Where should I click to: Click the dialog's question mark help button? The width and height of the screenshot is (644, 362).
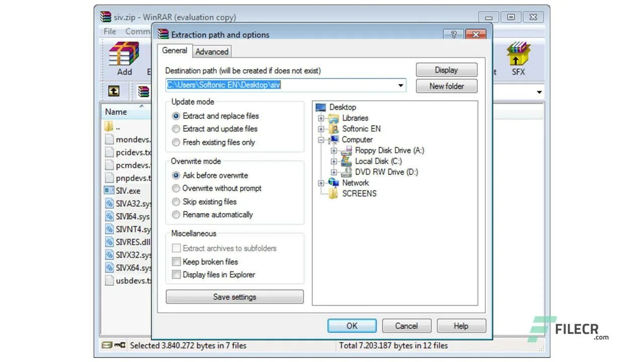pyautogui.click(x=453, y=35)
